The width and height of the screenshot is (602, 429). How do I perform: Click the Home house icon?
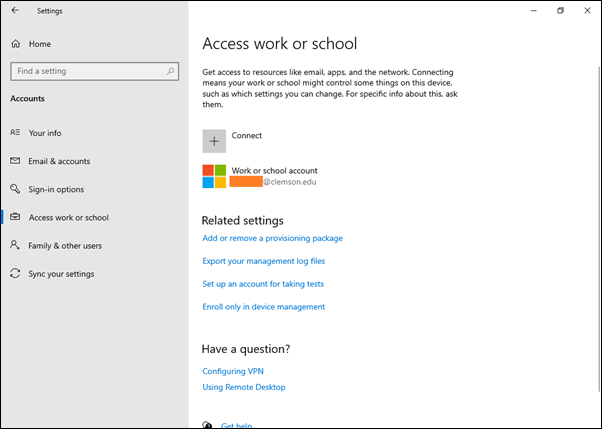tap(16, 44)
